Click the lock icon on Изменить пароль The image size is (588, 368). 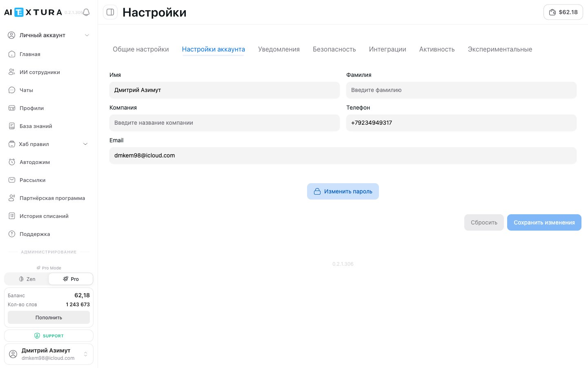point(317,191)
